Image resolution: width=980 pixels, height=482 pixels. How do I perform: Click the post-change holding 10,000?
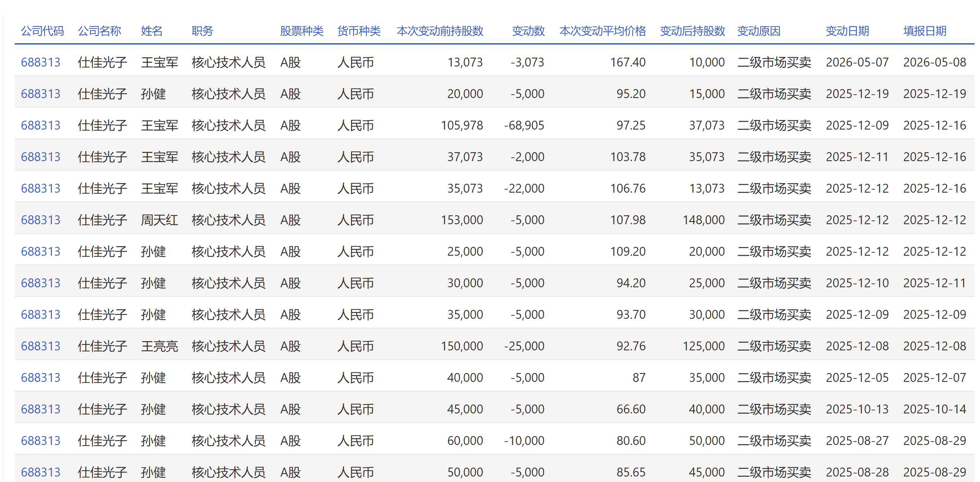pyautogui.click(x=707, y=62)
